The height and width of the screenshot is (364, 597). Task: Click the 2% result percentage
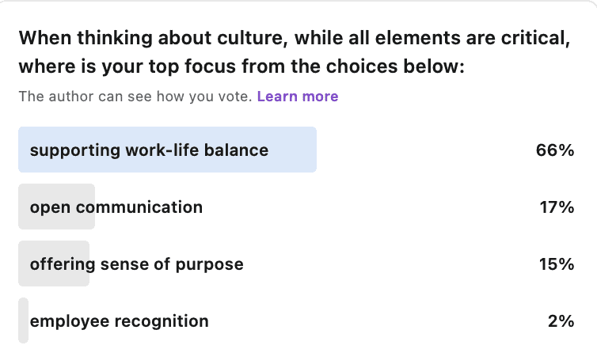[559, 321]
